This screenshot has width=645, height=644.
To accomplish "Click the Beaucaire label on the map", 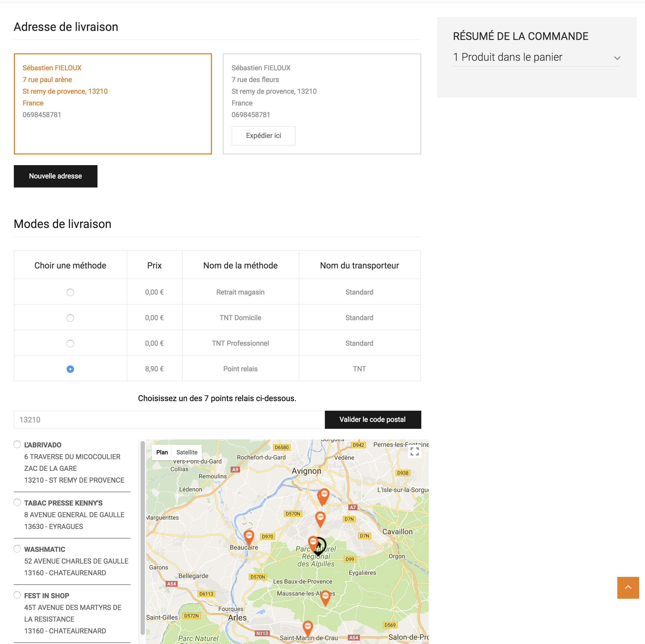I will [244, 548].
